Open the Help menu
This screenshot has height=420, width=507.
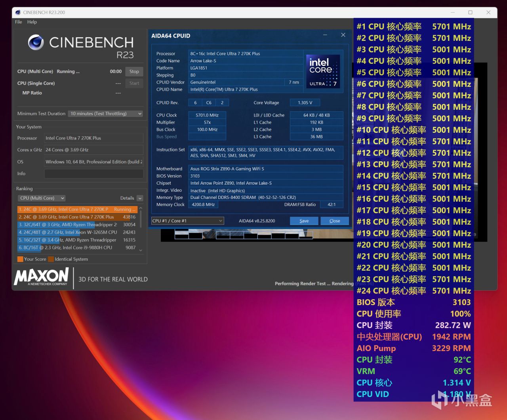(x=32, y=22)
